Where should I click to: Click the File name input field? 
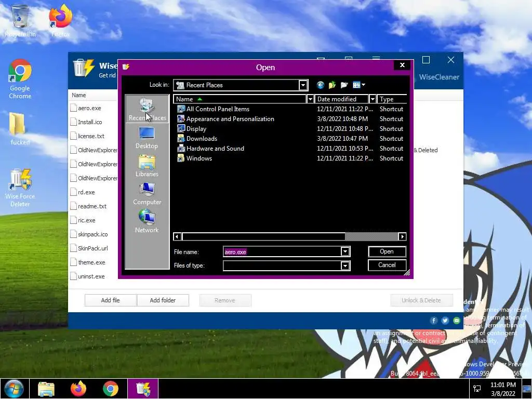[x=282, y=252]
